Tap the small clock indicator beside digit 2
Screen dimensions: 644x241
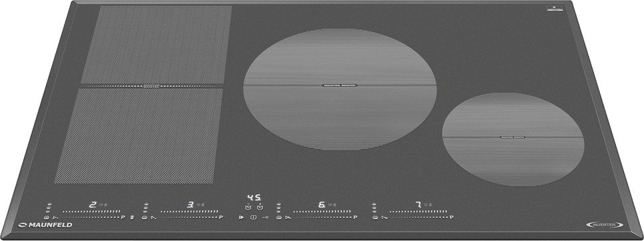(101, 204)
